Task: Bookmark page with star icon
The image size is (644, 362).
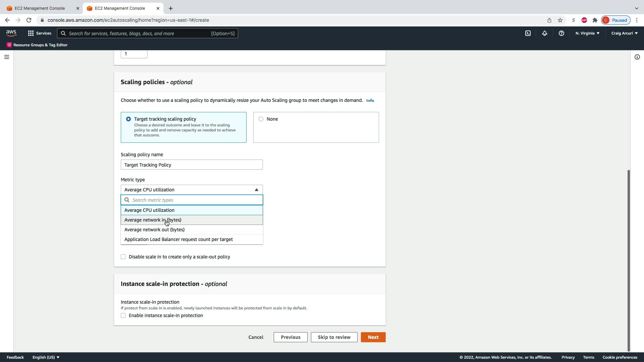Action: pos(560,20)
